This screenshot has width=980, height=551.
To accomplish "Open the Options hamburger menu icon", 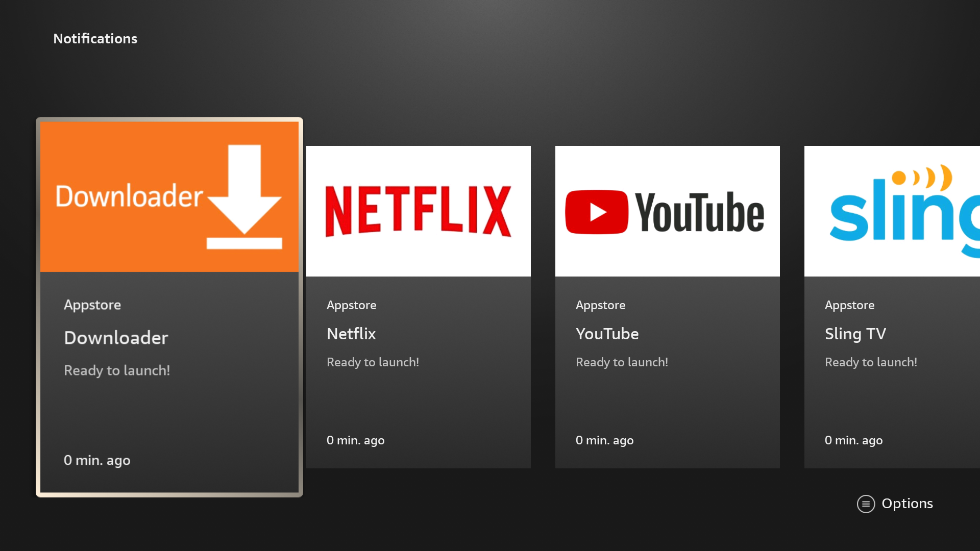I will pyautogui.click(x=866, y=504).
